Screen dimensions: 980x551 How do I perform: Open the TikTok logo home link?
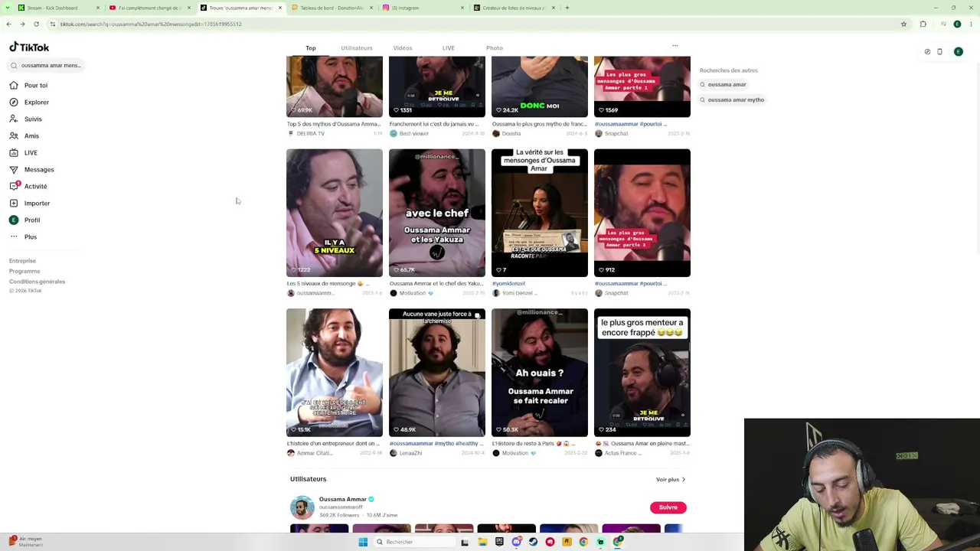[x=29, y=47]
